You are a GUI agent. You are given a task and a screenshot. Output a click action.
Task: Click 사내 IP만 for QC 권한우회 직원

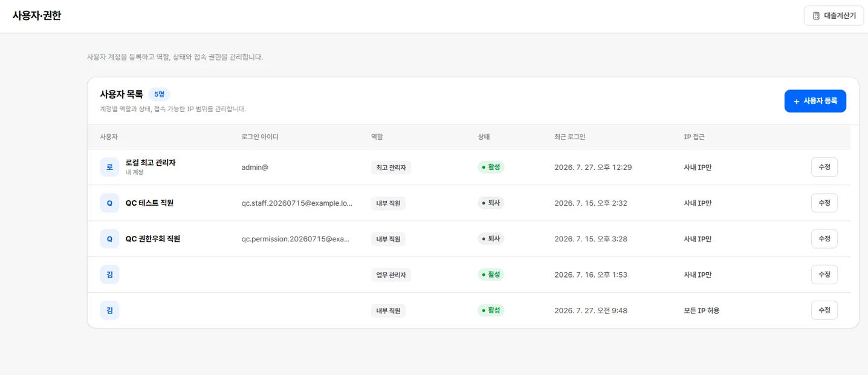pyautogui.click(x=698, y=239)
